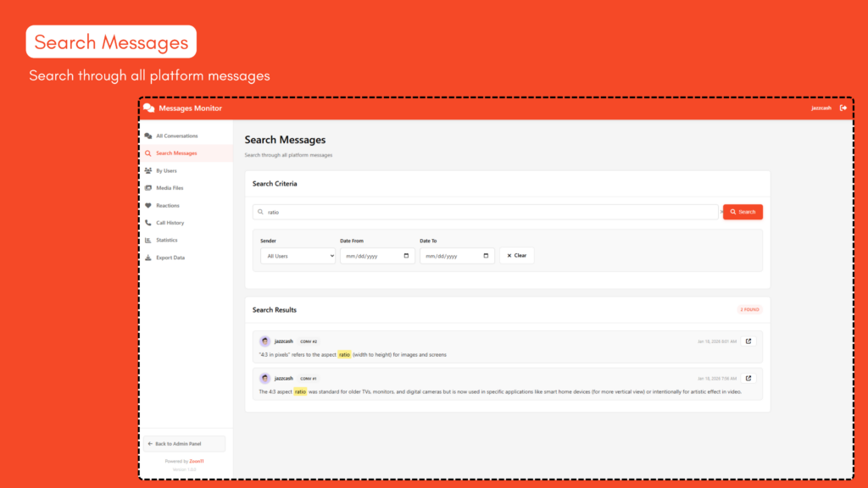Viewport: 868px width, 488px height.
Task: Click the Clear filters button
Action: [x=516, y=256]
